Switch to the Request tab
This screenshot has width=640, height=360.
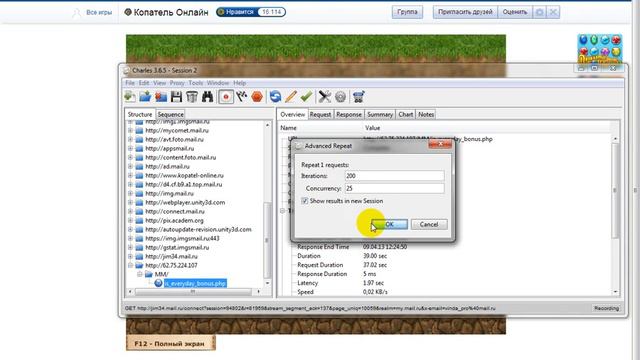(x=320, y=114)
